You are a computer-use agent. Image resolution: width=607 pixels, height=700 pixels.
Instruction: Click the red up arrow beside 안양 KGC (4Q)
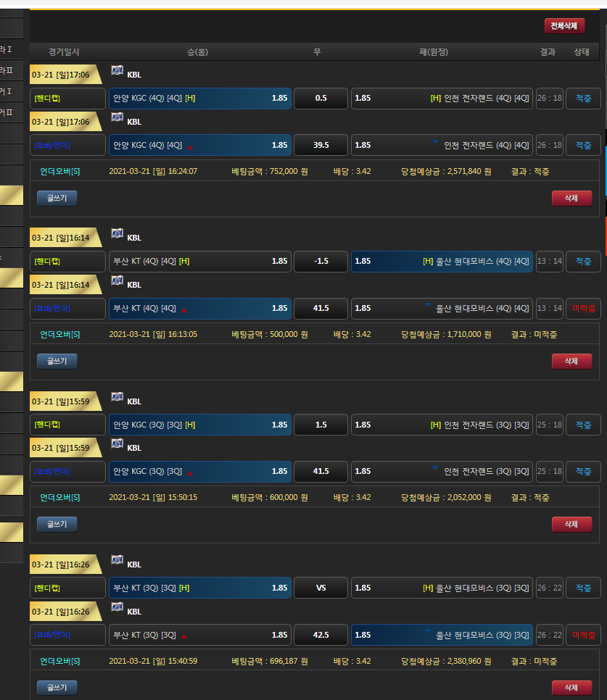click(x=190, y=146)
